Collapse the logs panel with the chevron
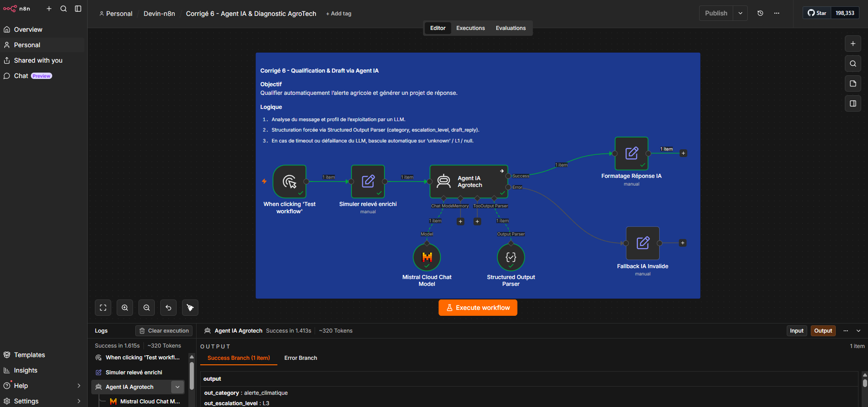The width and height of the screenshot is (868, 407). point(858,331)
